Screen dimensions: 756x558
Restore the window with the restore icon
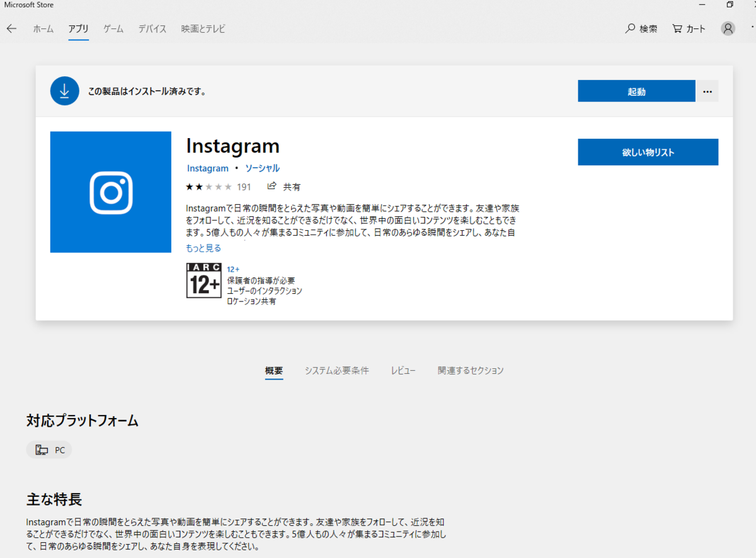pos(730,4)
